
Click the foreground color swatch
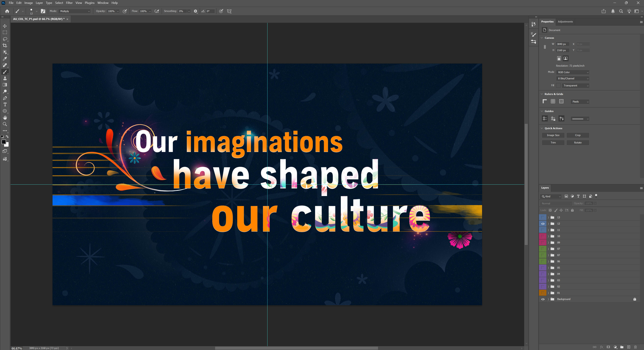tap(4, 142)
